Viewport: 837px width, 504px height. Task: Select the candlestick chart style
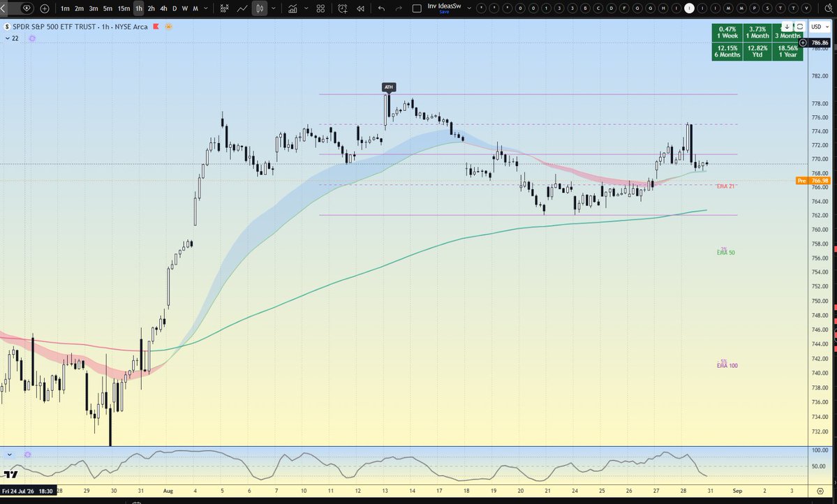(x=260, y=8)
